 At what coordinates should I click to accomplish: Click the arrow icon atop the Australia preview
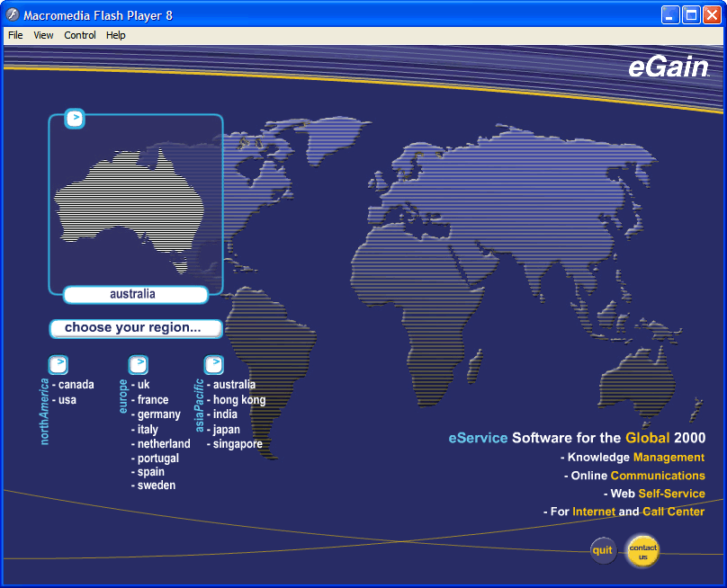pyautogui.click(x=76, y=118)
